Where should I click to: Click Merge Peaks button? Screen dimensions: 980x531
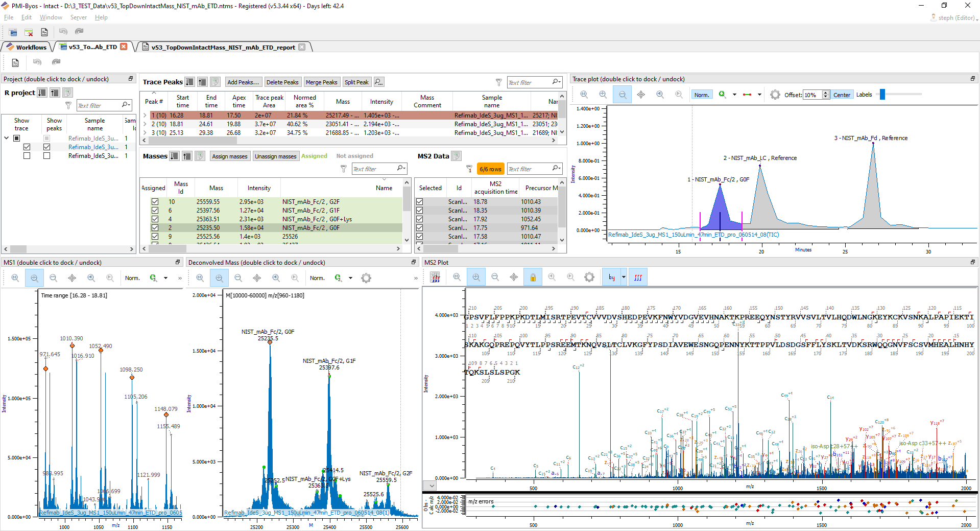[x=321, y=82]
